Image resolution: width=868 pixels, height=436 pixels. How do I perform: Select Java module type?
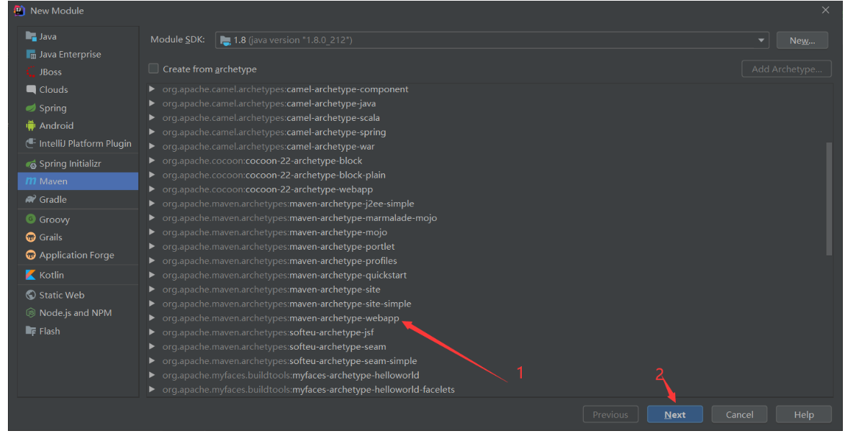[78, 36]
